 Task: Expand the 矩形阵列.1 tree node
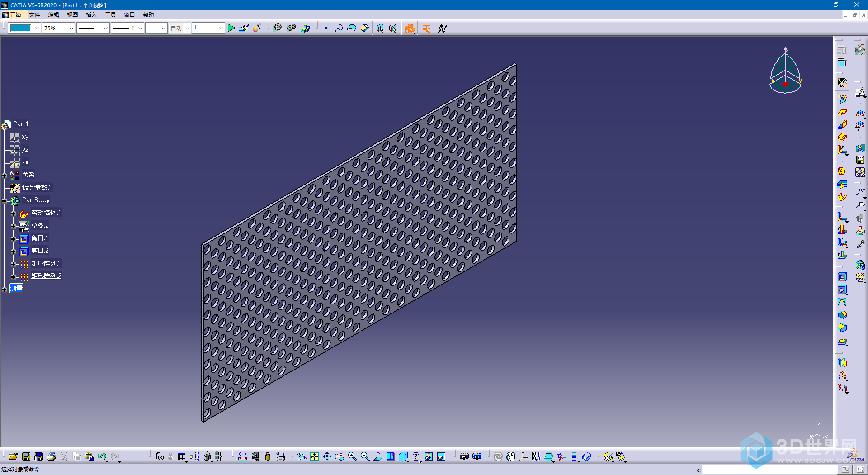click(x=14, y=264)
